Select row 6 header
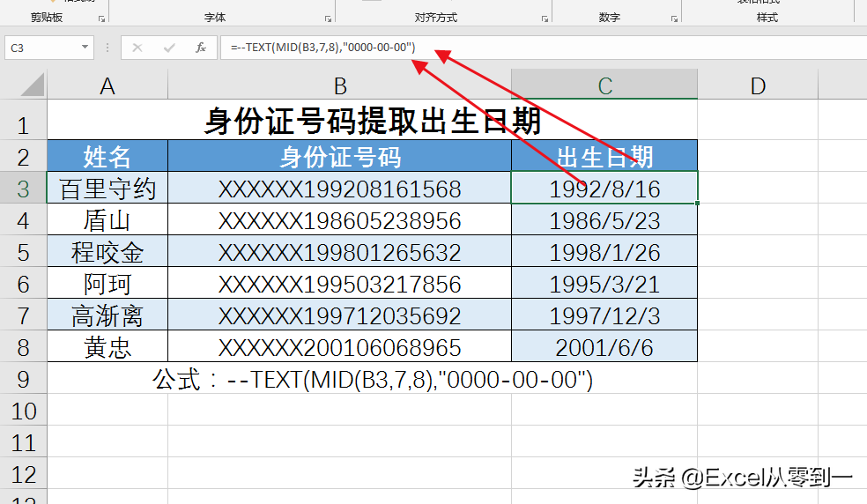Screen dimensions: 867x504 pyautogui.click(x=23, y=283)
